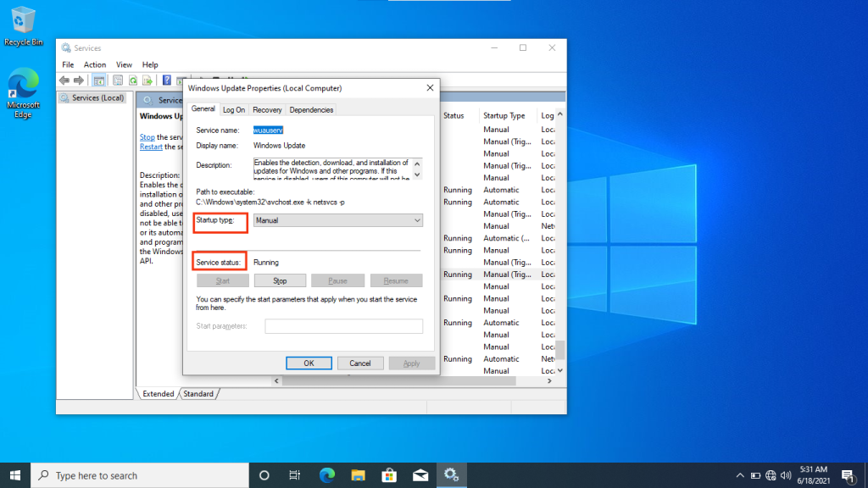The height and width of the screenshot is (488, 868).
Task: Open the File menu in Services
Action: (x=68, y=64)
